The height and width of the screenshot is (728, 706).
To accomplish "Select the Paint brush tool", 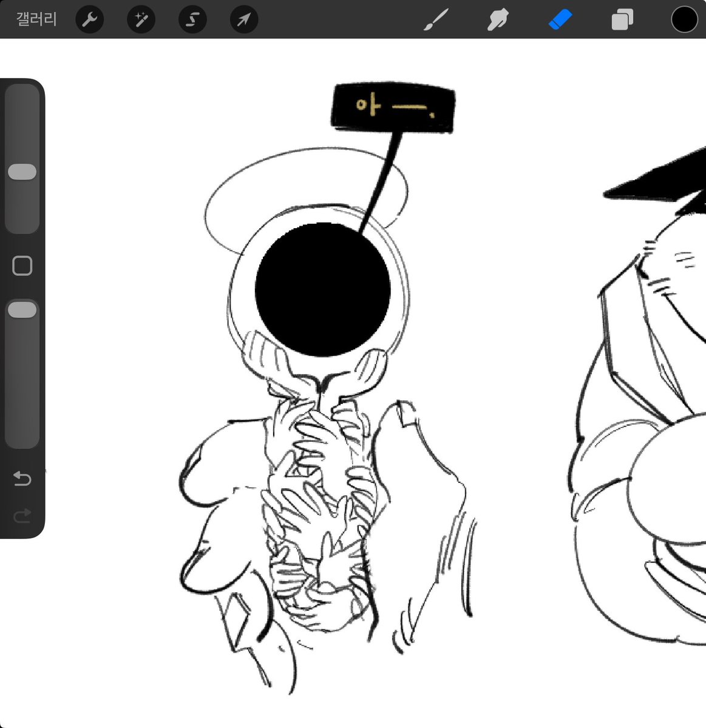I will (436, 19).
